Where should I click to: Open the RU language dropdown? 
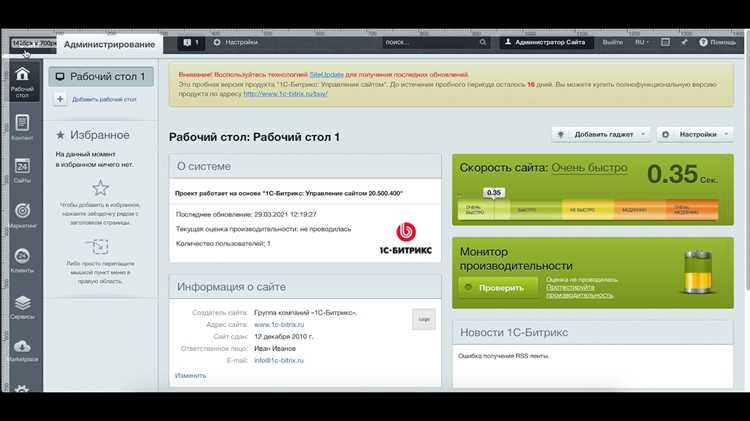click(641, 43)
